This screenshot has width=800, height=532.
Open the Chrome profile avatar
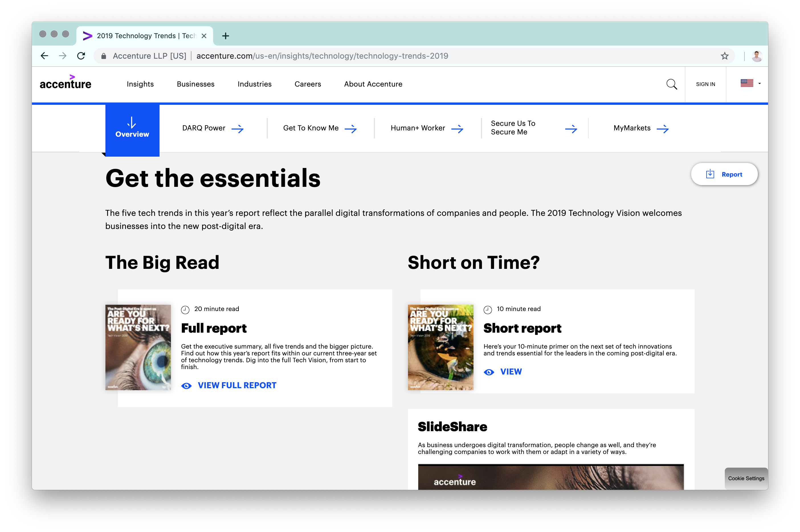coord(757,56)
